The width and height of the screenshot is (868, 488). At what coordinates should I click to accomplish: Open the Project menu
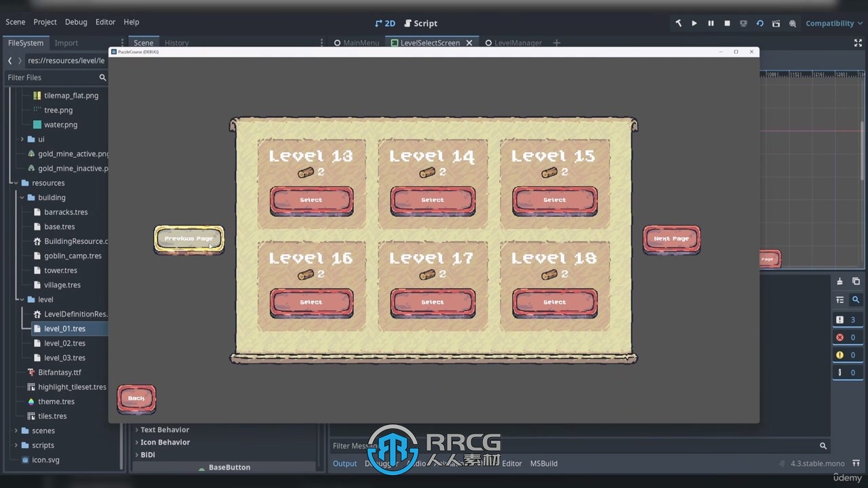coord(45,22)
